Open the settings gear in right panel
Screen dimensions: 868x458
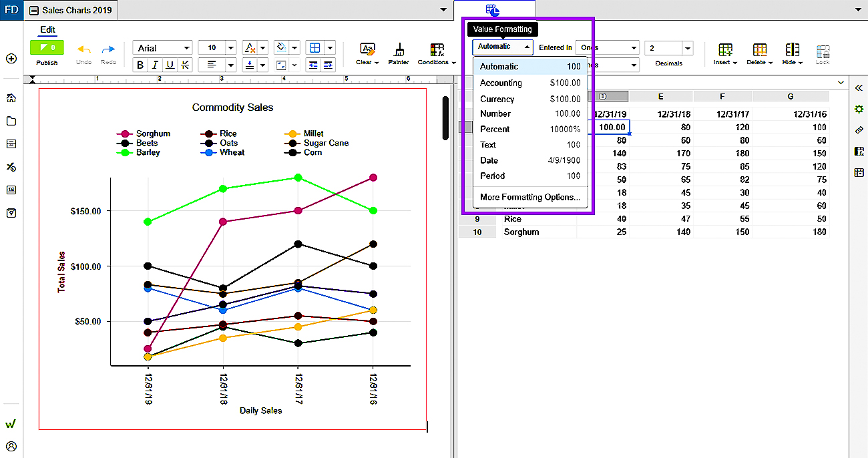[859, 109]
